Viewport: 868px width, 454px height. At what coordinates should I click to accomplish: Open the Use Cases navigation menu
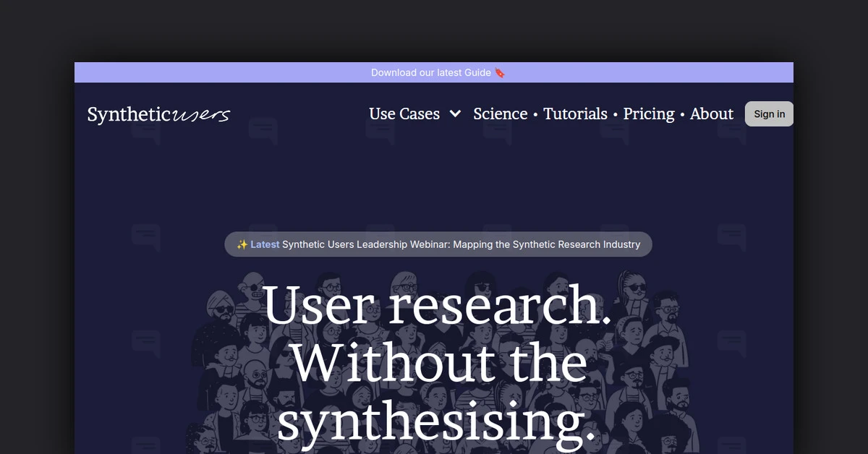[x=404, y=113]
